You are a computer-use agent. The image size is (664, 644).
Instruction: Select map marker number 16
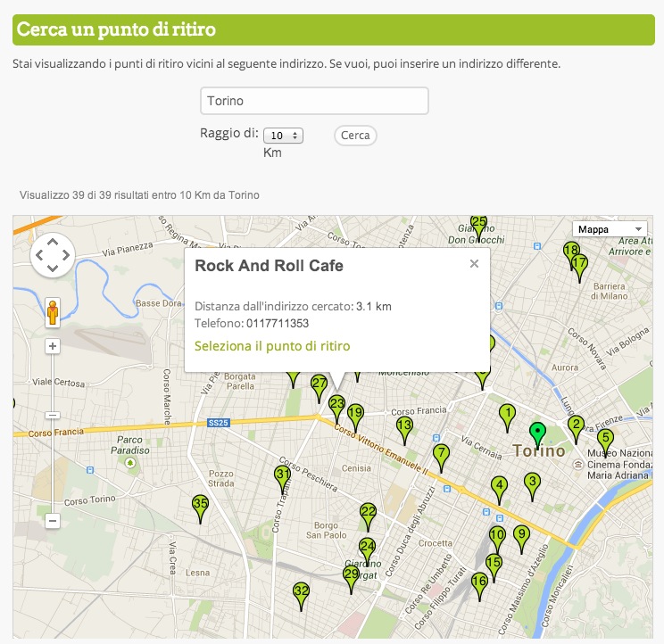[x=479, y=583]
